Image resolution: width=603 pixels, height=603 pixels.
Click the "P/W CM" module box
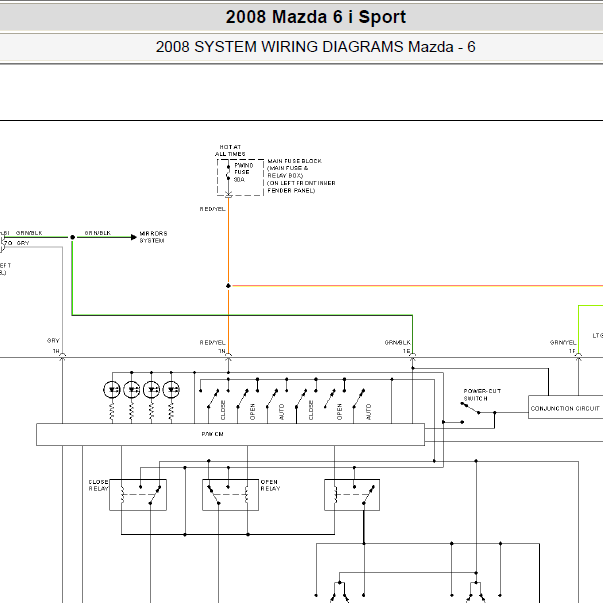coord(230,435)
